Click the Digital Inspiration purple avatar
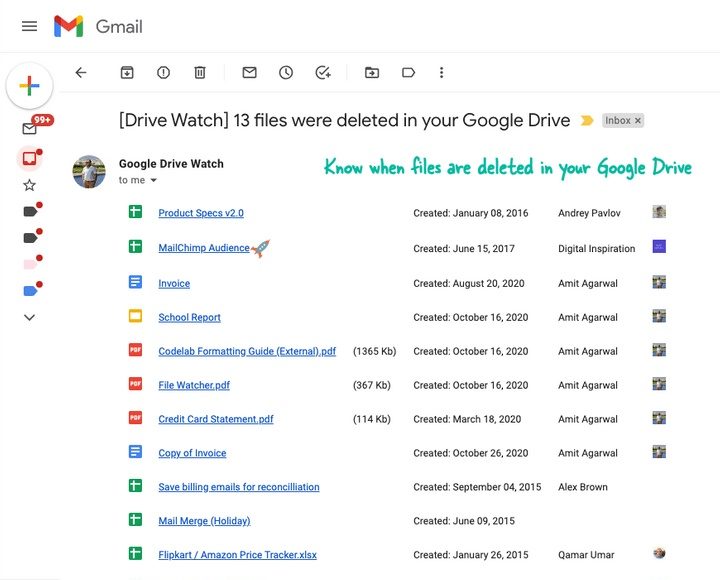Image resolution: width=720 pixels, height=580 pixels. click(659, 247)
